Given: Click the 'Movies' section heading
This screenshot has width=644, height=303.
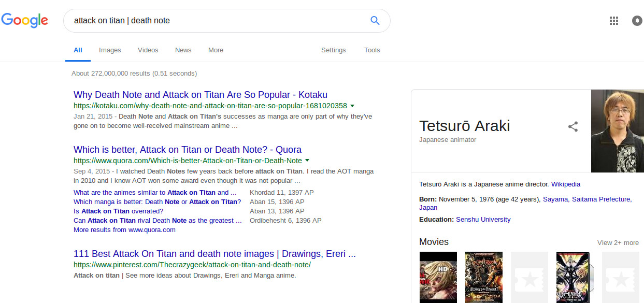Looking at the screenshot, I should (434, 242).
